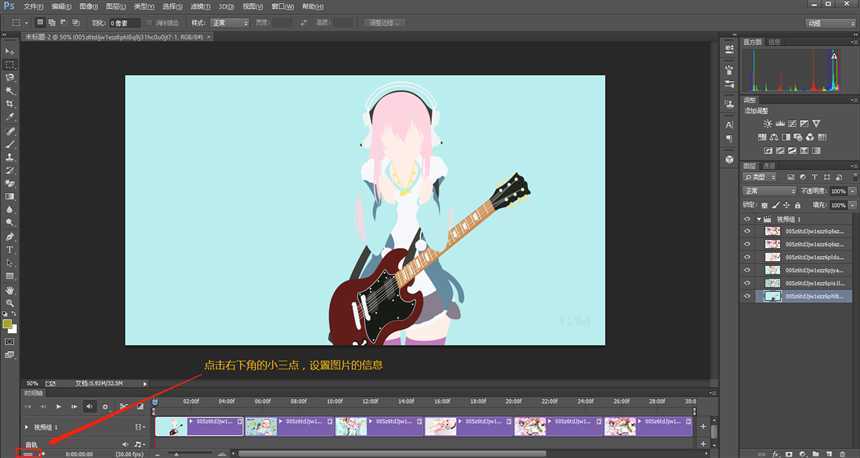Select the Pen tool

pyautogui.click(x=10, y=236)
